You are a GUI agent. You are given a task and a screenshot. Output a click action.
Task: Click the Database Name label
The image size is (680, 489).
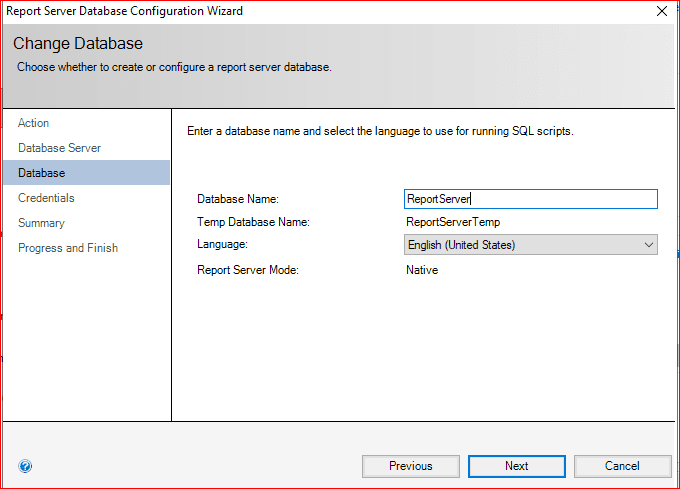237,199
